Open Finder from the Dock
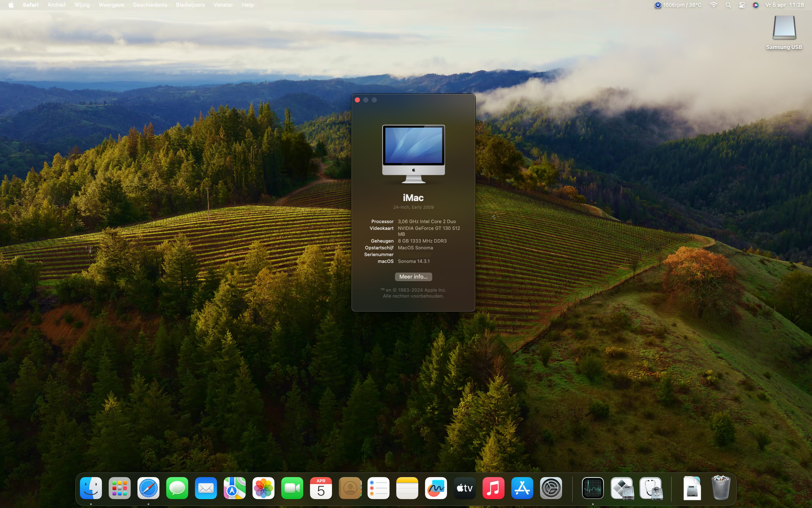This screenshot has width=812, height=508. pyautogui.click(x=91, y=488)
